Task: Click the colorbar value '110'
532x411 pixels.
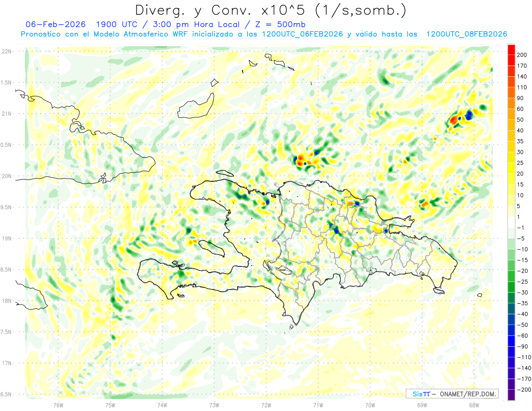Action: coord(522,87)
